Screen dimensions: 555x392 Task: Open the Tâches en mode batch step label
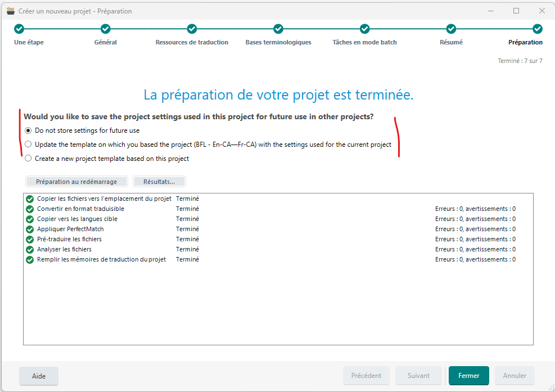pyautogui.click(x=364, y=42)
